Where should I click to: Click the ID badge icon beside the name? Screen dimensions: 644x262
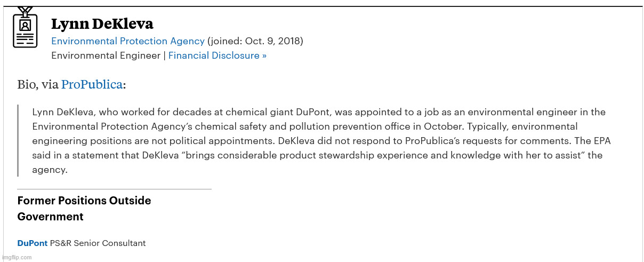point(25,27)
